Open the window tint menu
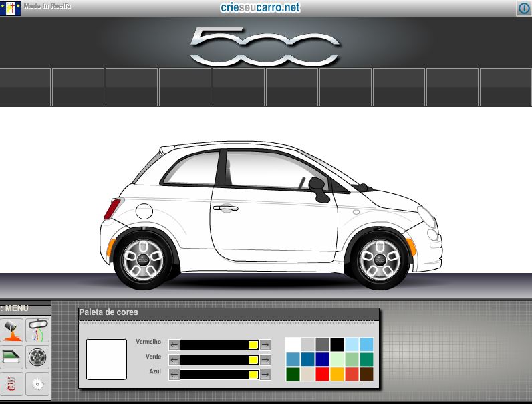The width and height of the screenshot is (532, 404). tap(11, 357)
